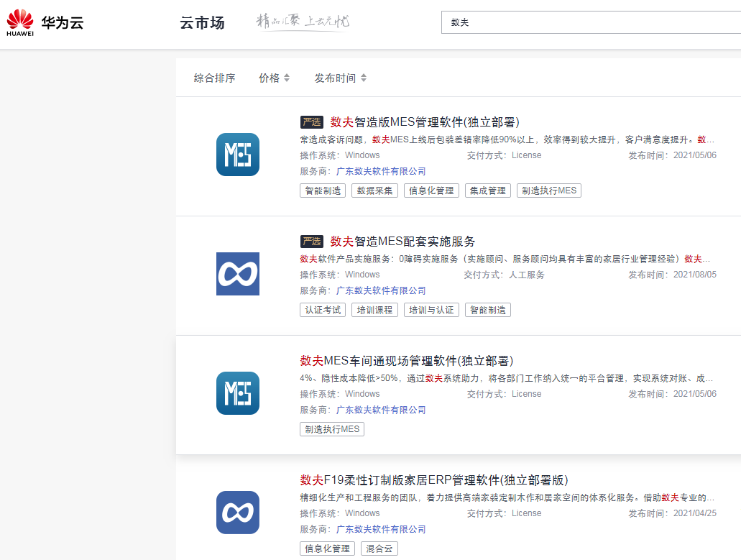Sort results by 综合排序

pos(215,78)
